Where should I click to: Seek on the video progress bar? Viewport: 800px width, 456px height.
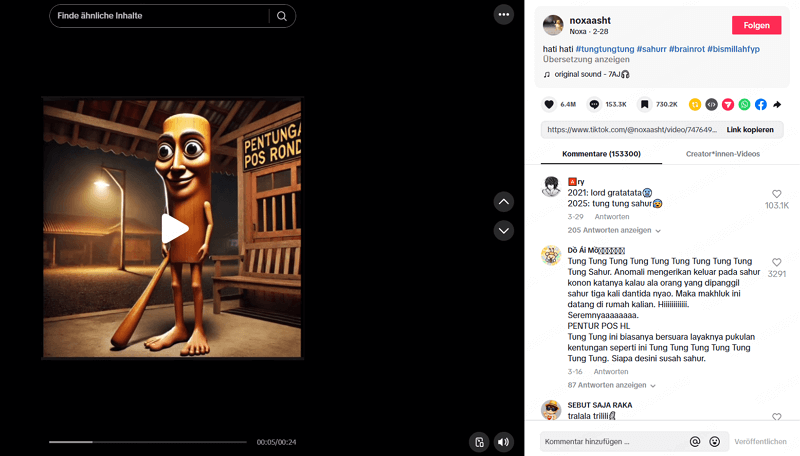click(148, 442)
